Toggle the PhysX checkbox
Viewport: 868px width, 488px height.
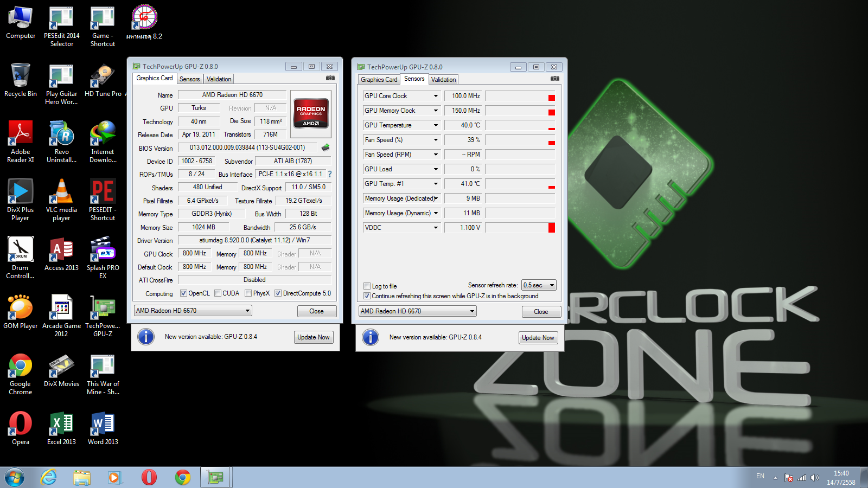tap(248, 293)
